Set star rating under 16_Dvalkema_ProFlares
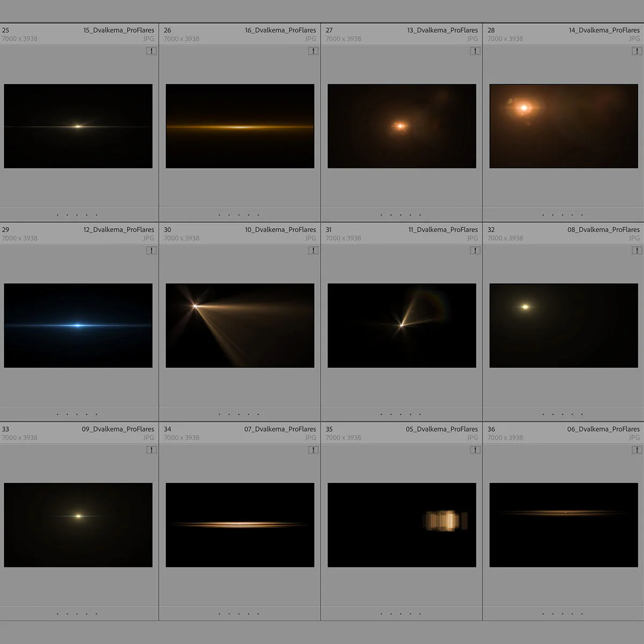 coord(239,215)
